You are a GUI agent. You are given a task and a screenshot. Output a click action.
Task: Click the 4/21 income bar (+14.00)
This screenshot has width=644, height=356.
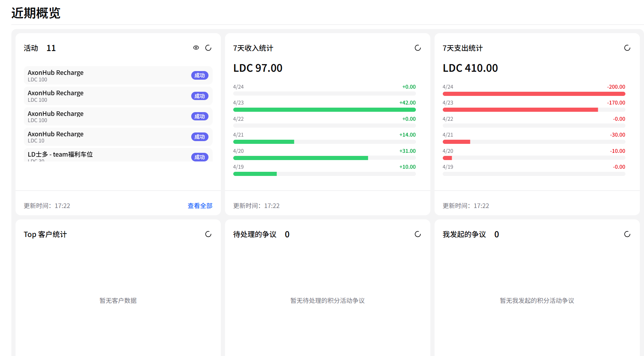point(264,142)
